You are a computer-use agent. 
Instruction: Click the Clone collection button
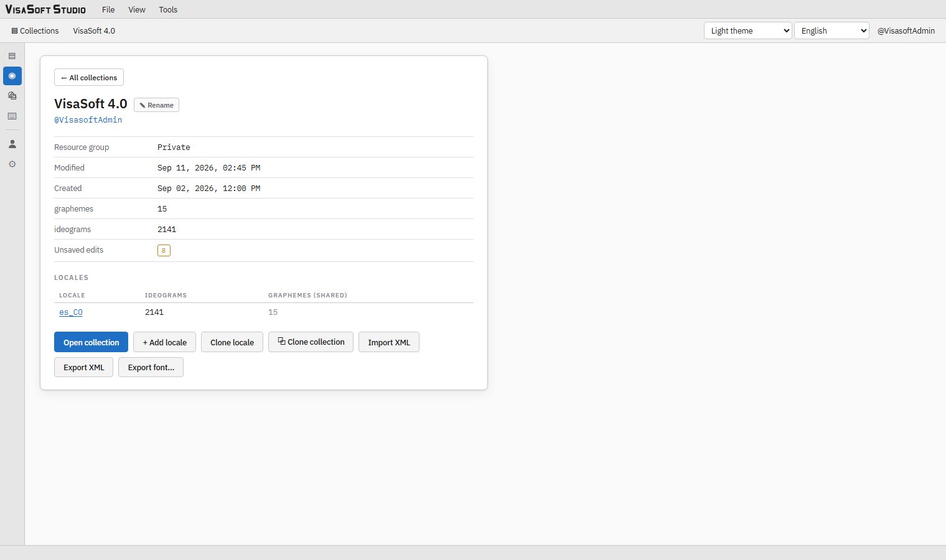[x=311, y=342]
